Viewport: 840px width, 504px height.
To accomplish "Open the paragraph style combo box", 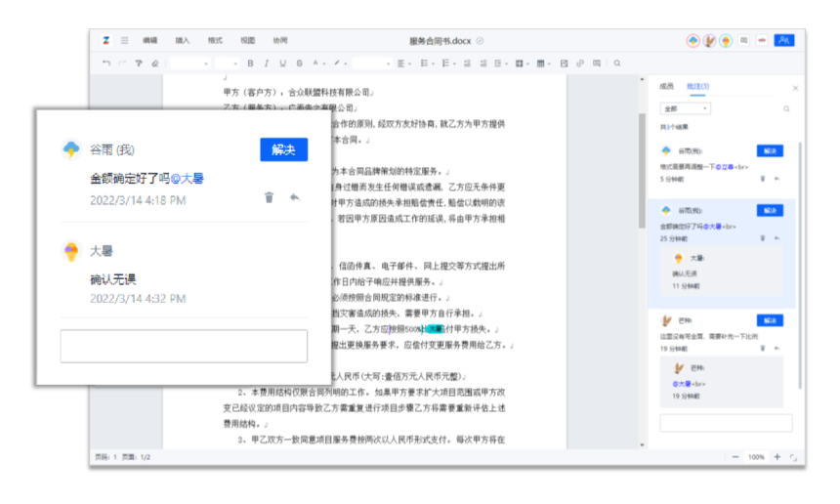I will [x=372, y=63].
